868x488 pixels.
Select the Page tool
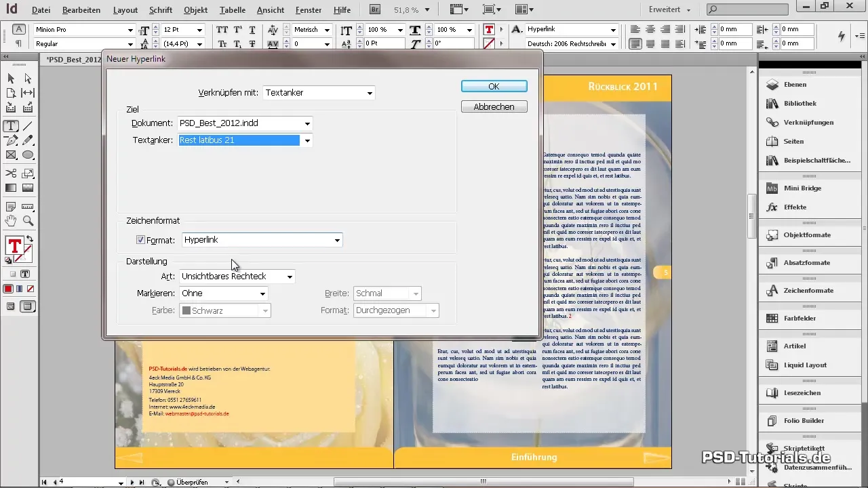click(x=11, y=93)
